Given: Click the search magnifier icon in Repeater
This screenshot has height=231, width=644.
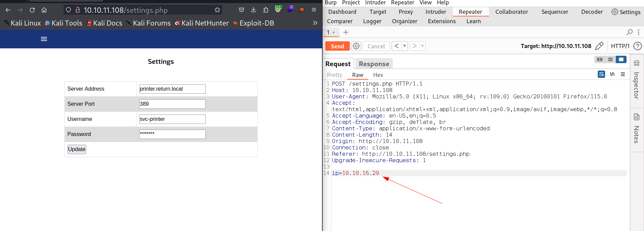Looking at the screenshot, I should (x=630, y=32).
